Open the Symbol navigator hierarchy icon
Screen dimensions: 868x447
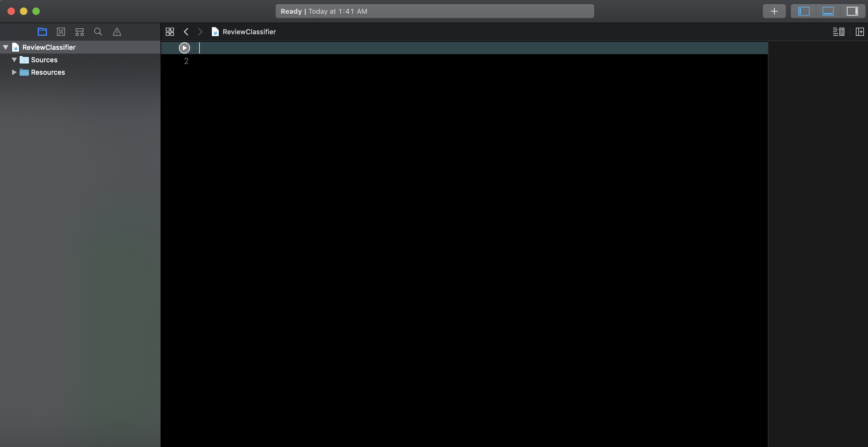80,32
